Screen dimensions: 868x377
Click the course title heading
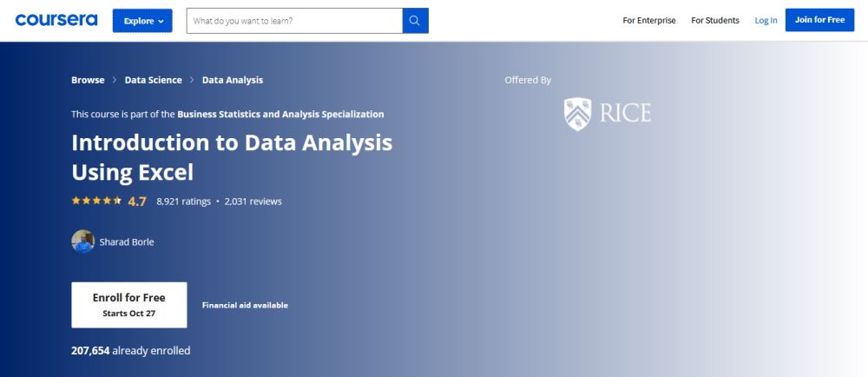tap(232, 158)
